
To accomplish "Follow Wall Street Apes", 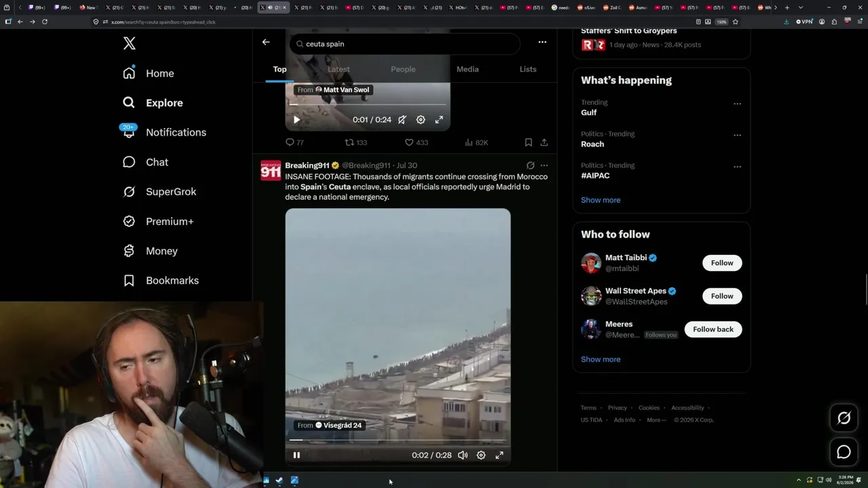I will 722,296.
